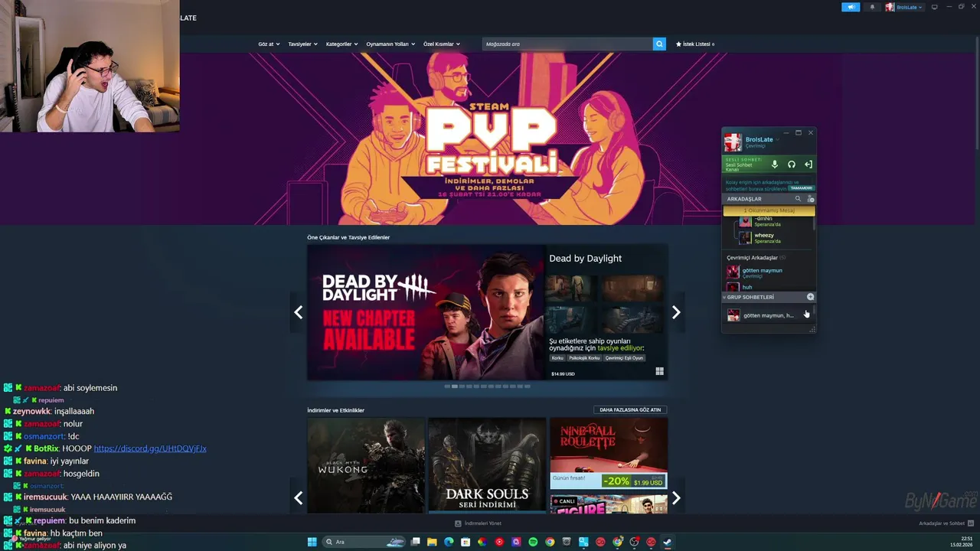Click the Windows platform icon on featured game

tap(659, 372)
